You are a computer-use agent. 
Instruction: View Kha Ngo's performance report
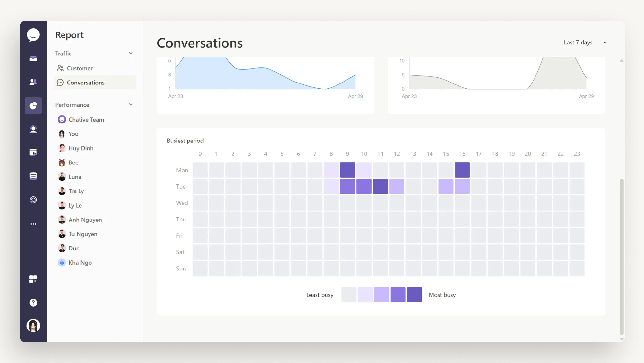(80, 263)
